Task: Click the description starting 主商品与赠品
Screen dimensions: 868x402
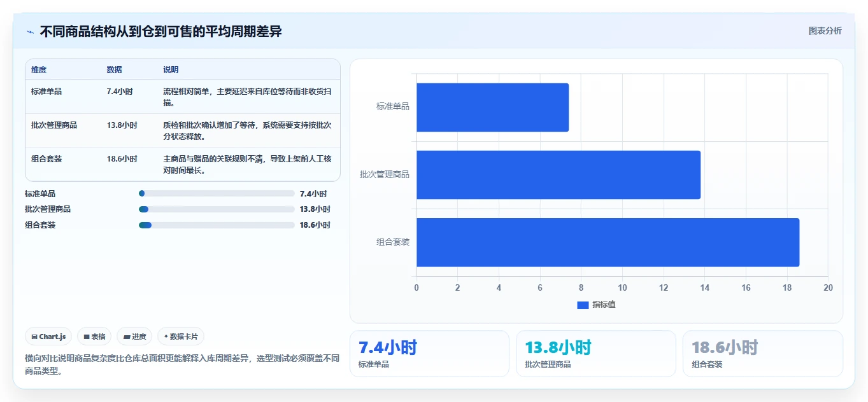Action: point(248,164)
